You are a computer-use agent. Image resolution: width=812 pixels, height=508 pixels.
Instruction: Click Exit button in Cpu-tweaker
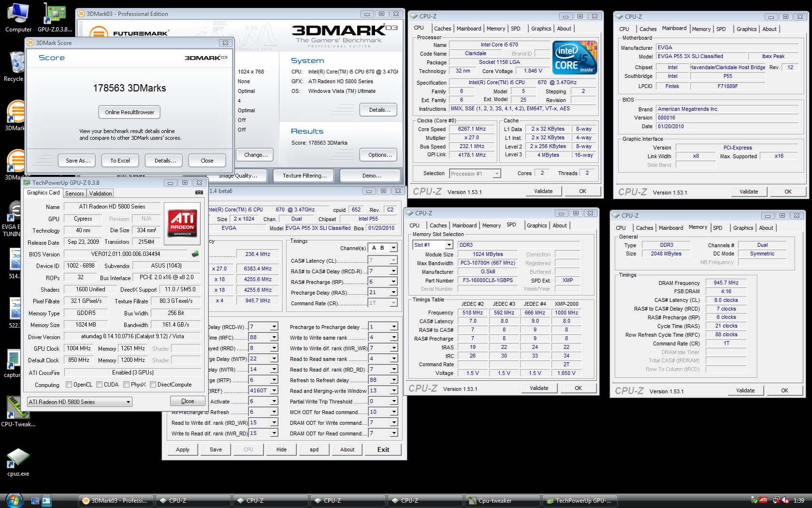[x=383, y=449]
